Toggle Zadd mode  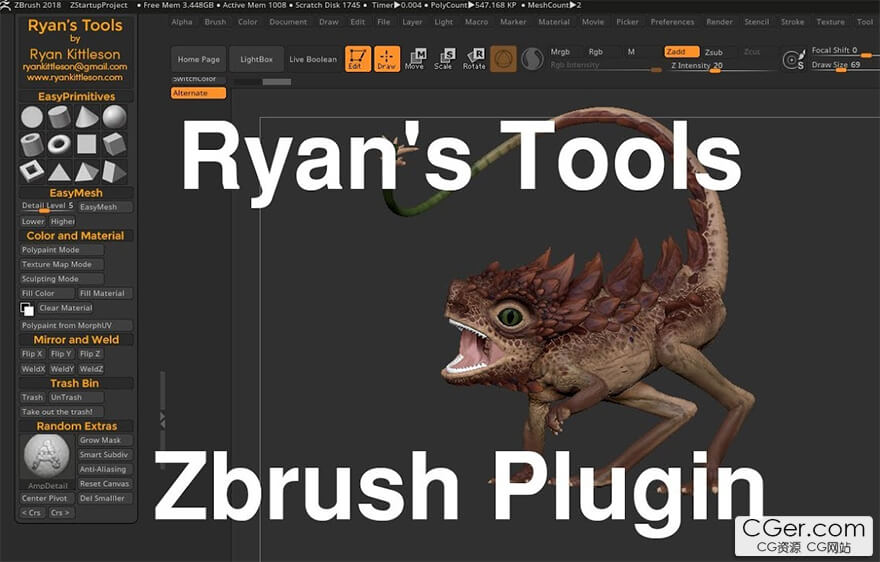pos(681,52)
